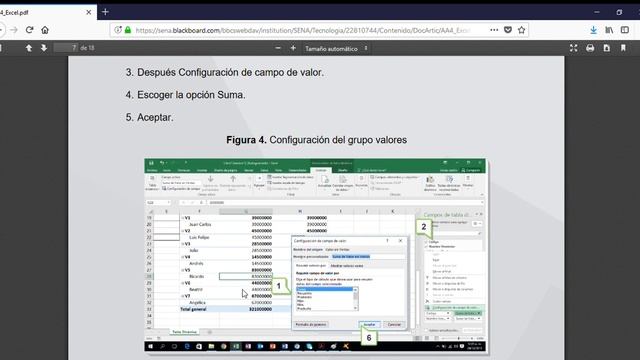Reload the current page

tap(29, 30)
